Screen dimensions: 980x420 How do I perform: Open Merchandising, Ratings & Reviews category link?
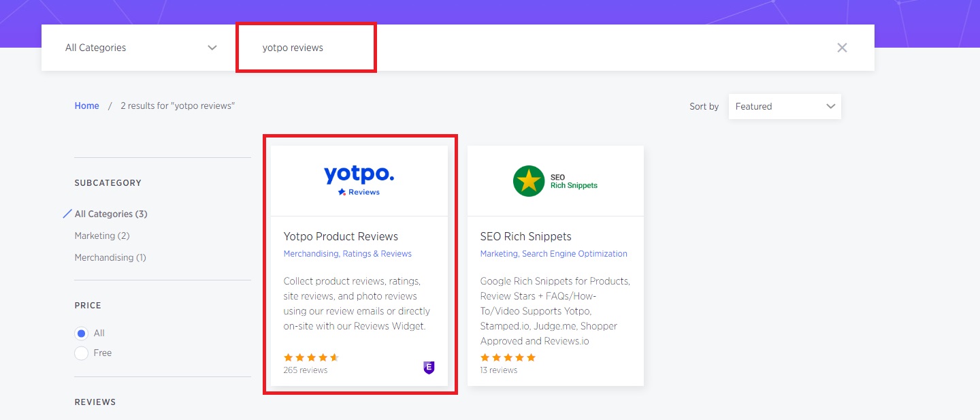(348, 254)
